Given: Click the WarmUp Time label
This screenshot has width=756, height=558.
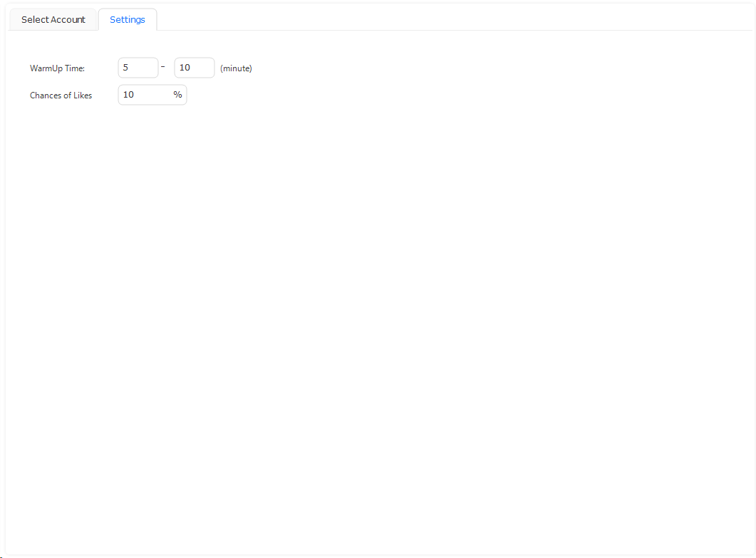Looking at the screenshot, I should [x=57, y=68].
